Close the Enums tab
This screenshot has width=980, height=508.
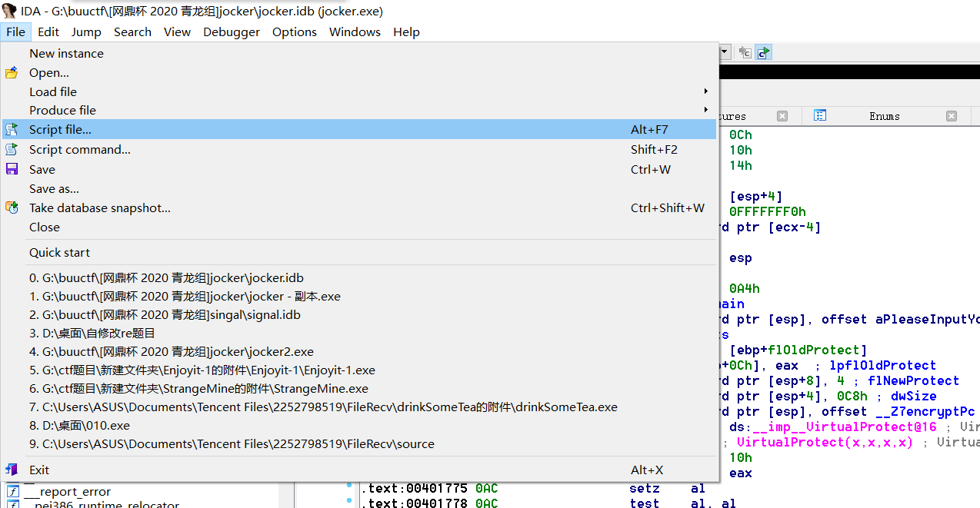coord(952,116)
